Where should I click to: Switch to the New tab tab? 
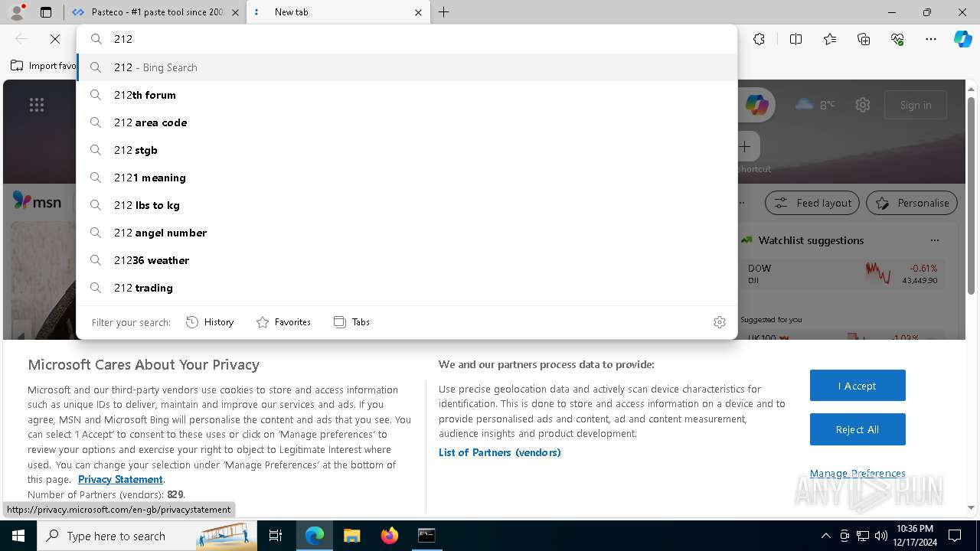pos(337,12)
